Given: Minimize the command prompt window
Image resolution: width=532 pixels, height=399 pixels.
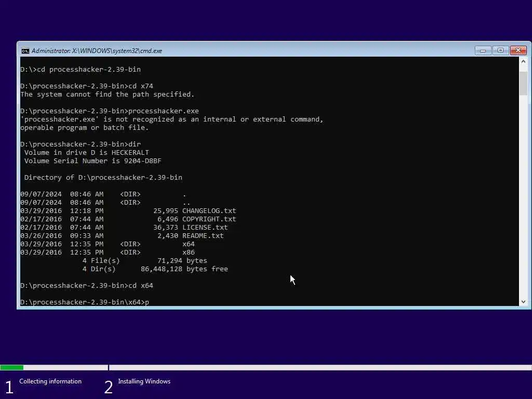Looking at the screenshot, I should (x=483, y=50).
